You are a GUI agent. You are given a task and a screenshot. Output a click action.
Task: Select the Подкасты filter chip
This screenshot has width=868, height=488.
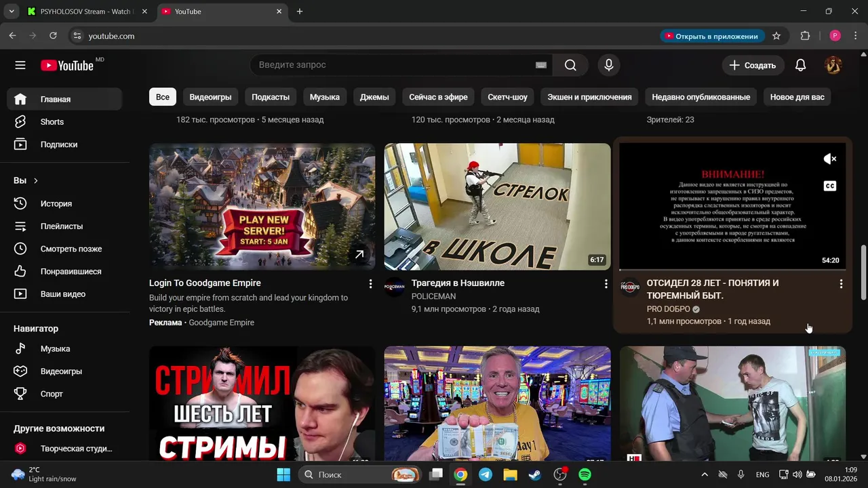pyautogui.click(x=271, y=97)
